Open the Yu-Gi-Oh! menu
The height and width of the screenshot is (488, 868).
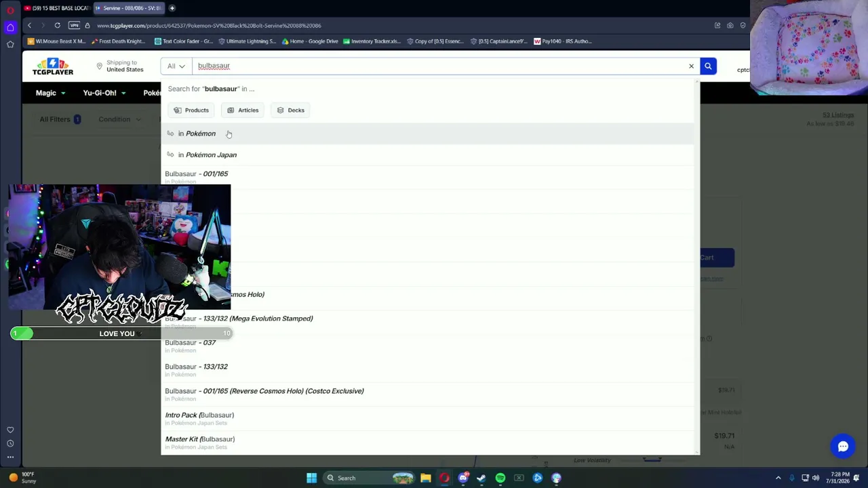coord(104,93)
